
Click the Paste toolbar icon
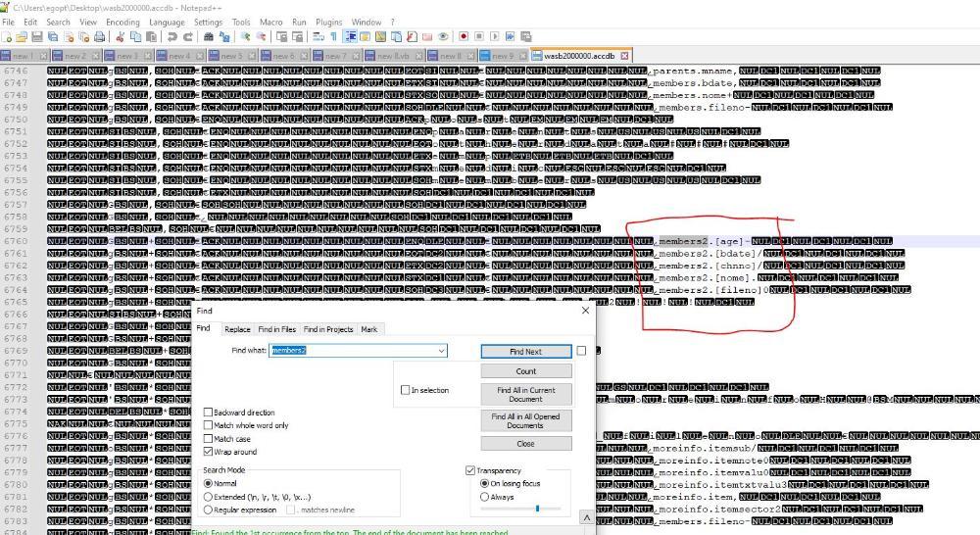[151, 37]
